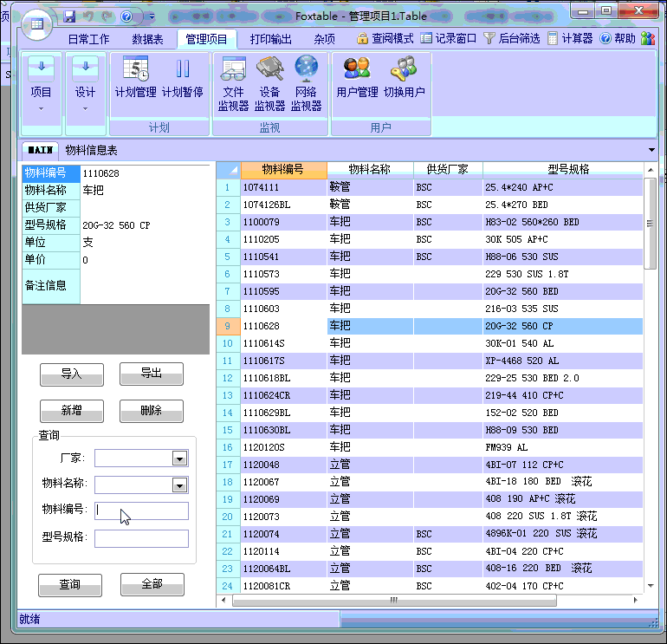Screen dimensions: 667x644
Task: Click the horizontal scrollbar thumb
Action: coord(394,600)
